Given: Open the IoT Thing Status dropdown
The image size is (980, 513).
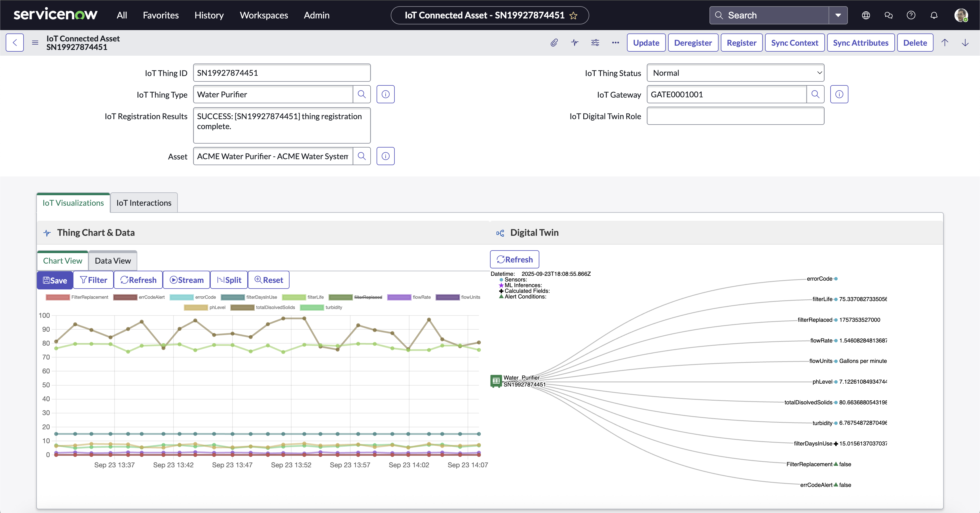Looking at the screenshot, I should [x=735, y=73].
